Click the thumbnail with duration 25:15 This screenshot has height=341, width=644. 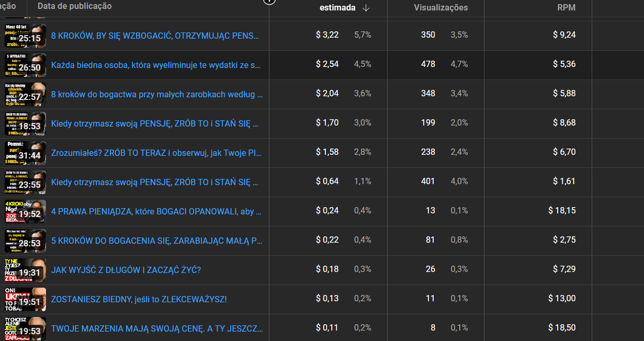click(26, 36)
